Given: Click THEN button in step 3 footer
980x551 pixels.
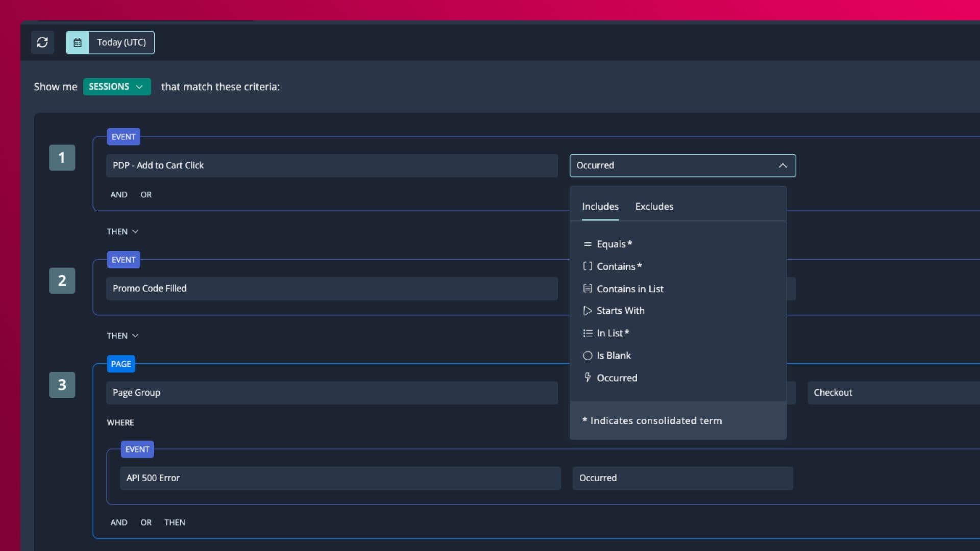Looking at the screenshot, I should (x=175, y=522).
